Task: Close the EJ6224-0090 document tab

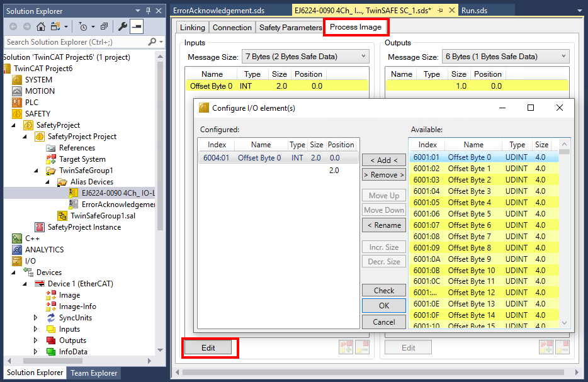Action: (x=452, y=11)
